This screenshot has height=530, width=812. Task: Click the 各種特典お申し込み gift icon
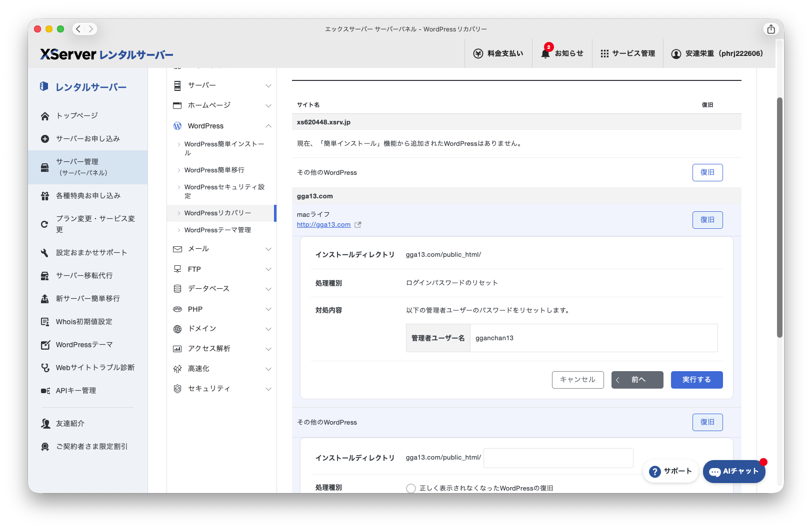(x=45, y=196)
